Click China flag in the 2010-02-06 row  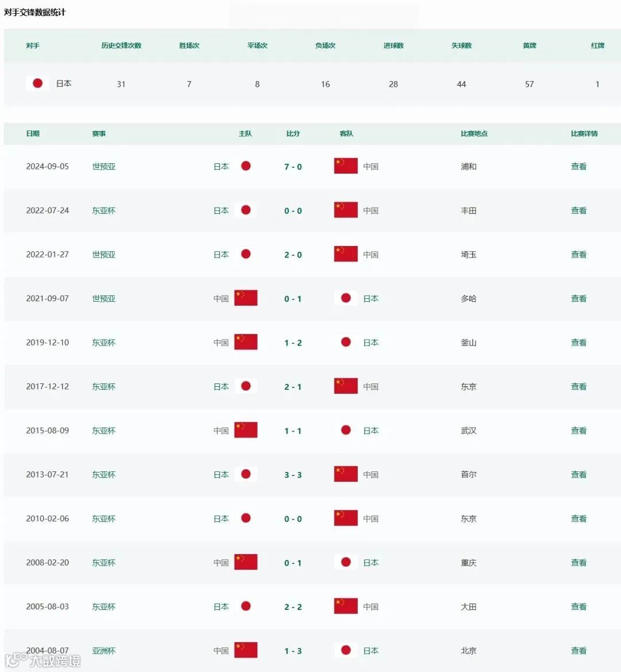click(346, 518)
